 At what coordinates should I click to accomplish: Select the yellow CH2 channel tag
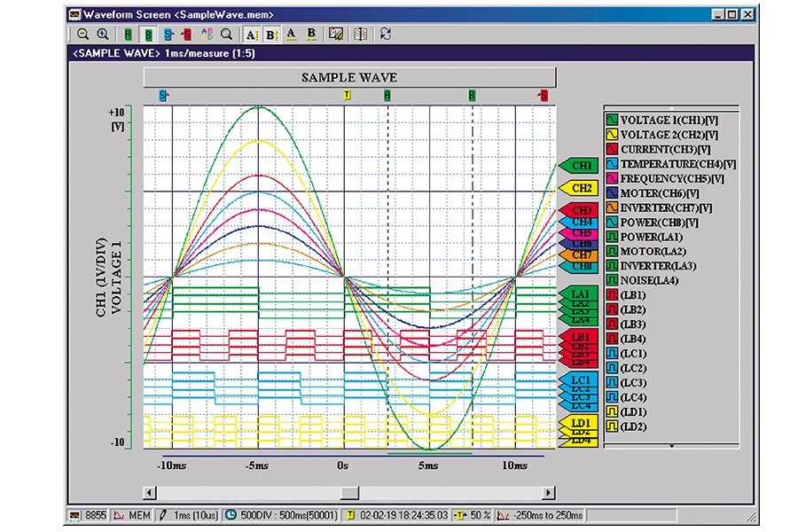(579, 188)
